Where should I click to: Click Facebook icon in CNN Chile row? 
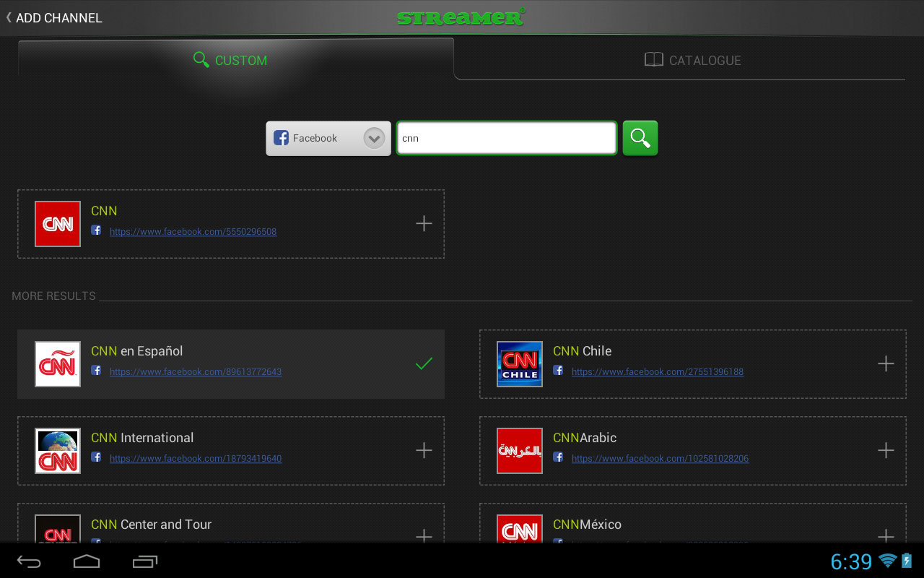pos(558,371)
